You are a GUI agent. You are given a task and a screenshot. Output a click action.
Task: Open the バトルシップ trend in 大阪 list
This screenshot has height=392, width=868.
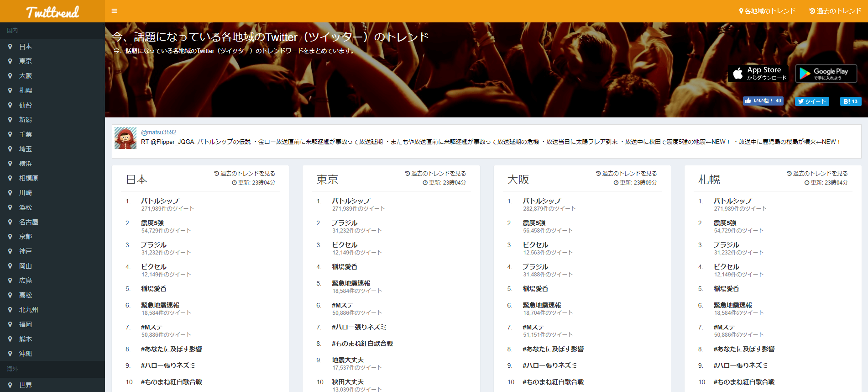coord(542,201)
